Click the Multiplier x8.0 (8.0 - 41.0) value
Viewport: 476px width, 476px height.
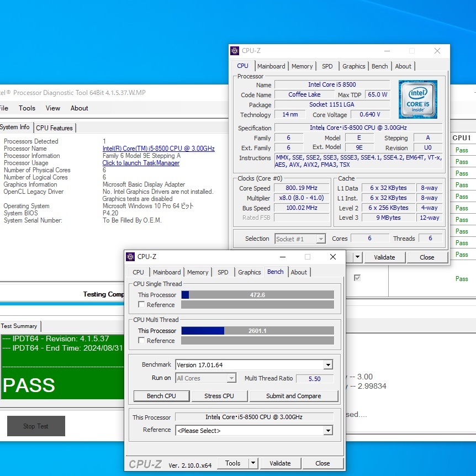302,198
